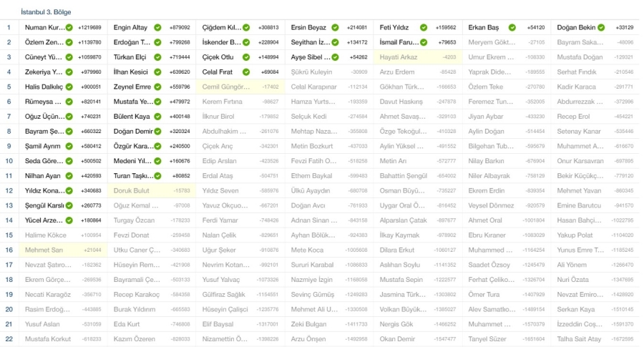Click candidate name Mete Koca
This screenshot has height=347, width=644.
pos(307,250)
